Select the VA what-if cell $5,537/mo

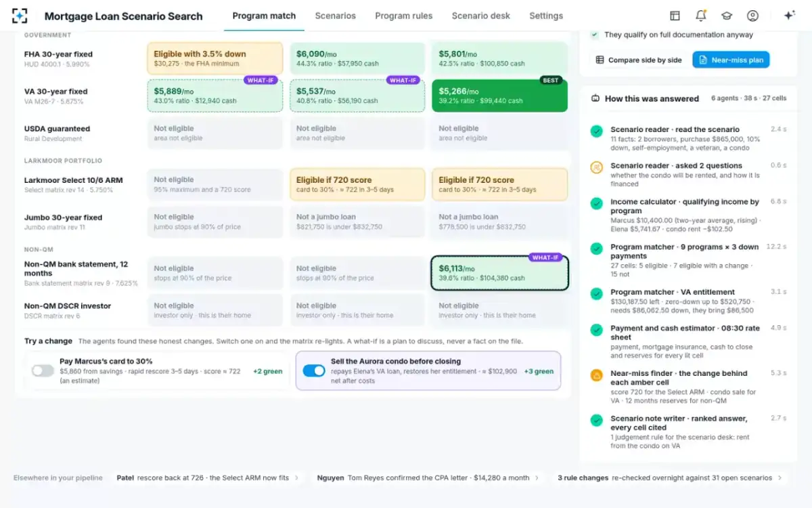(357, 96)
